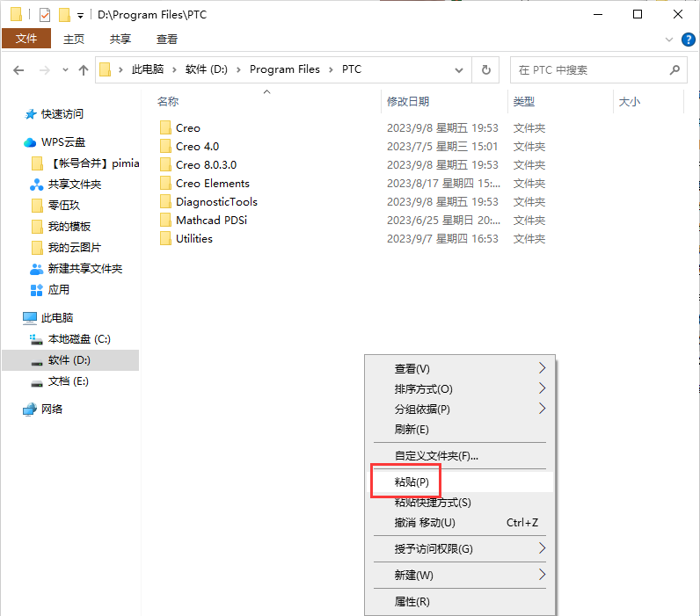The width and height of the screenshot is (700, 616).
Task: Select the Creo Elements folder icon
Action: click(165, 183)
